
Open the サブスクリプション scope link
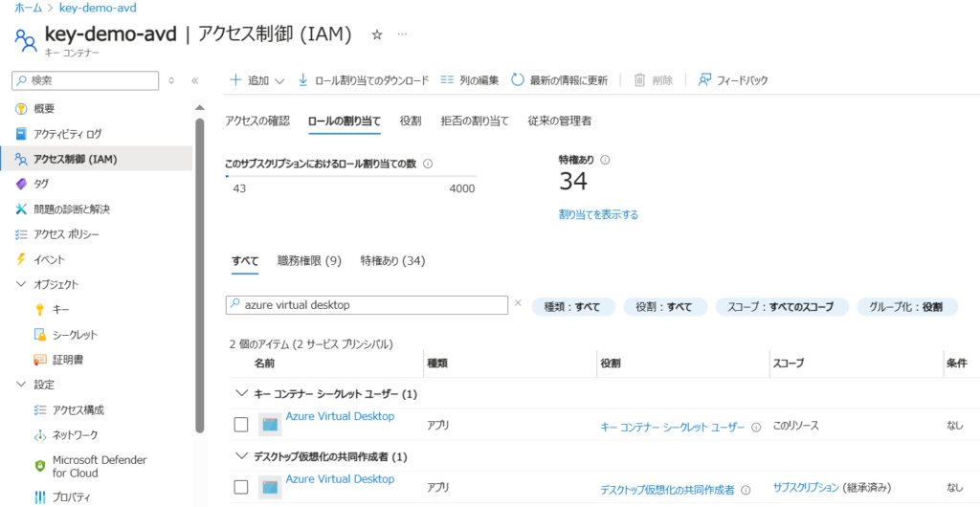(805, 487)
